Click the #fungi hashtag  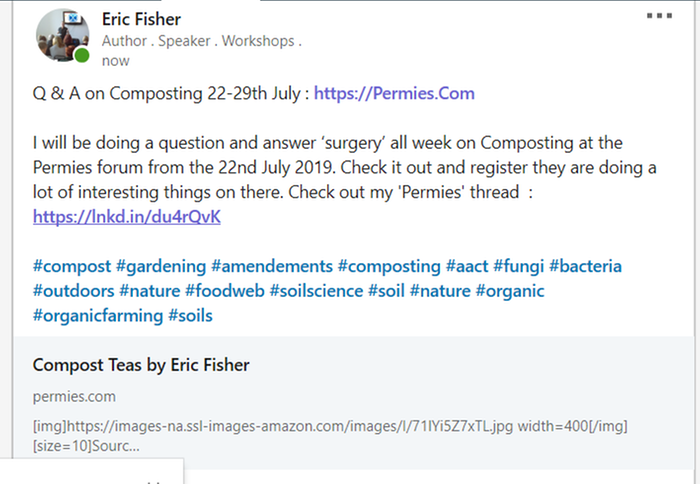click(518, 266)
